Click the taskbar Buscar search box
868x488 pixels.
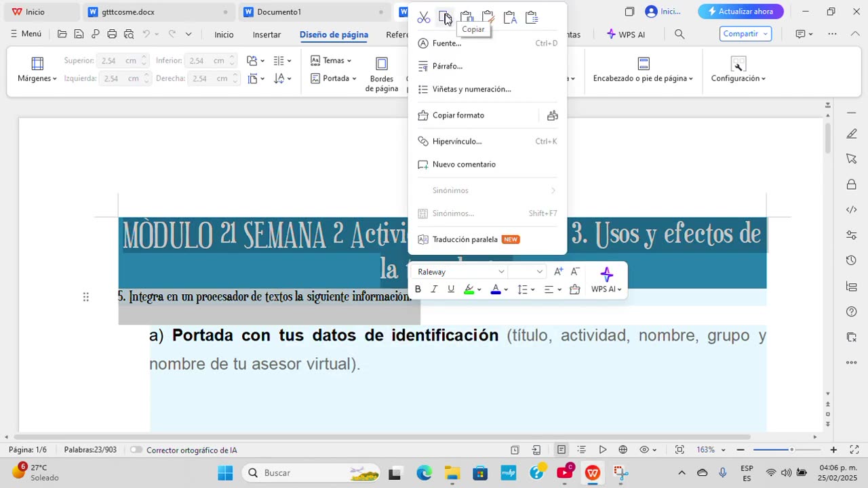point(311,472)
